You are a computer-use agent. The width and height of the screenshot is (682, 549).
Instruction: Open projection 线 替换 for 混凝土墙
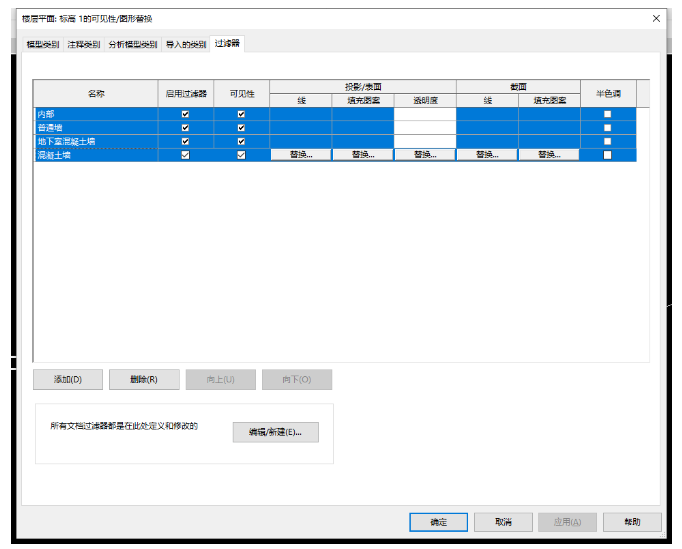pos(301,155)
